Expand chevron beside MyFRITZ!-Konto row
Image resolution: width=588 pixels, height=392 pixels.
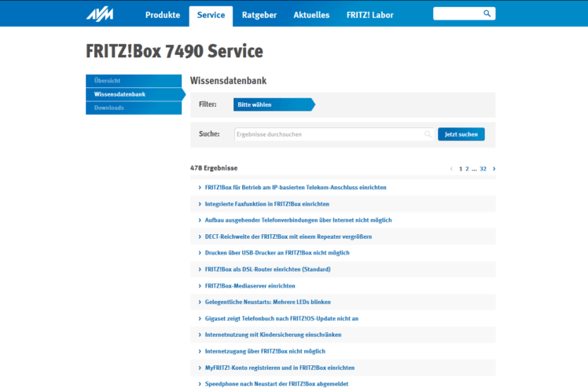(x=200, y=368)
